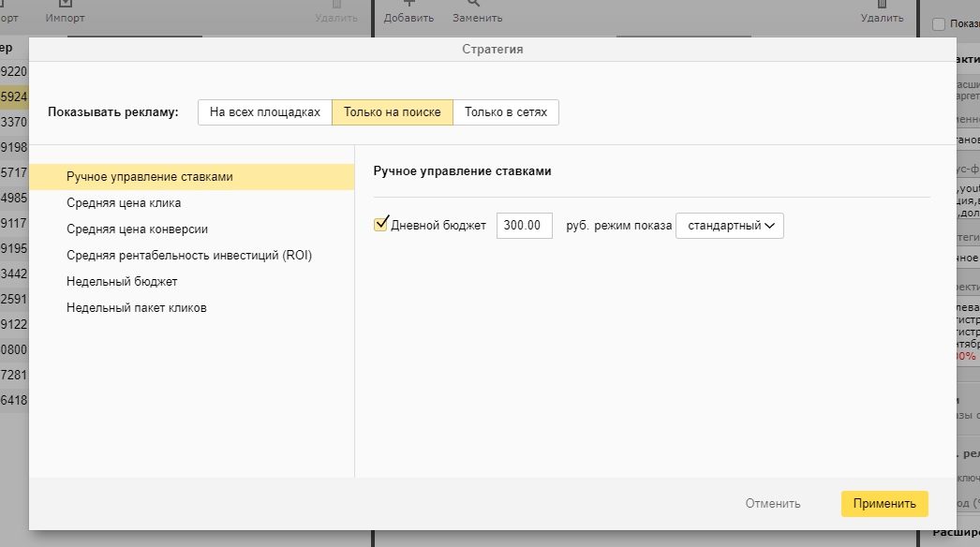
Task: Open the режим показа dropdown (стандартный)
Action: click(729, 226)
